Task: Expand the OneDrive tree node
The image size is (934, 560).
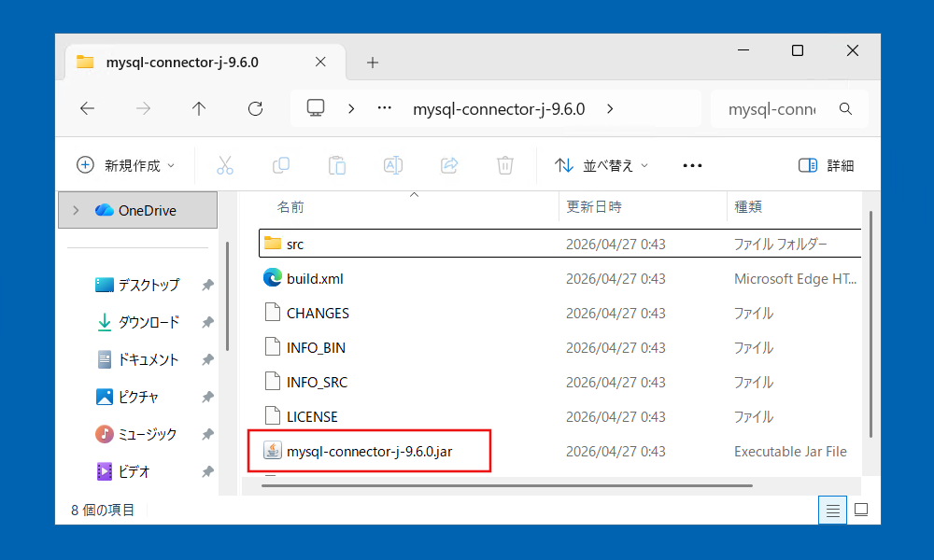Action: [76, 210]
